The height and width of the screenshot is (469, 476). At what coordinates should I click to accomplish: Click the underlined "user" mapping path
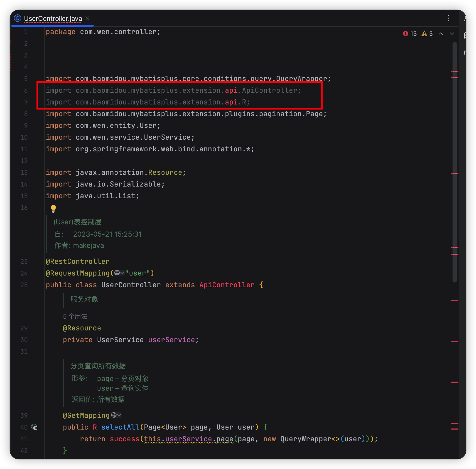[137, 273]
